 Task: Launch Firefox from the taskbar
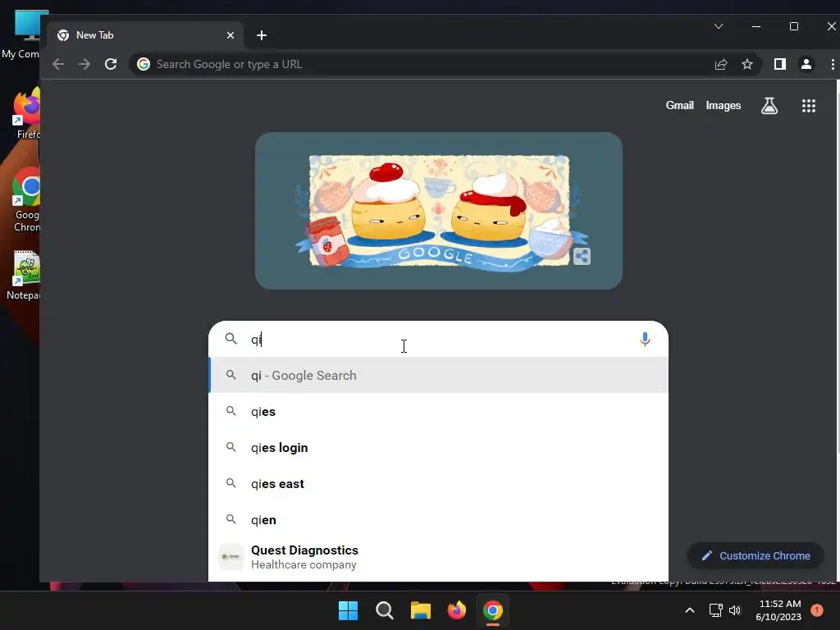click(456, 610)
